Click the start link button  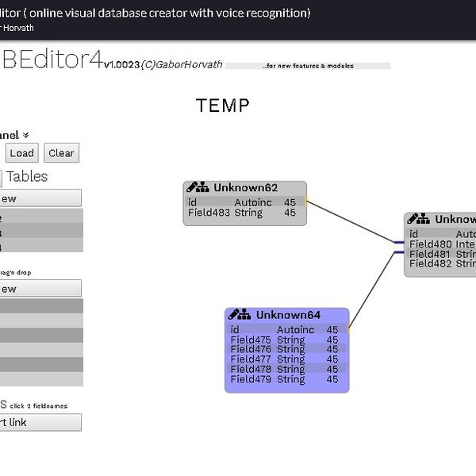[x=40, y=422]
